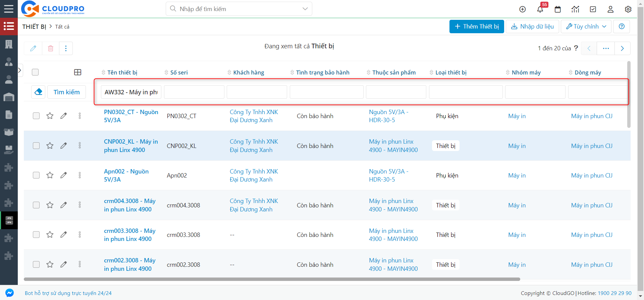The height and width of the screenshot is (300, 644).
Task: Open the Tùy chỉnh dropdown
Action: point(586,27)
